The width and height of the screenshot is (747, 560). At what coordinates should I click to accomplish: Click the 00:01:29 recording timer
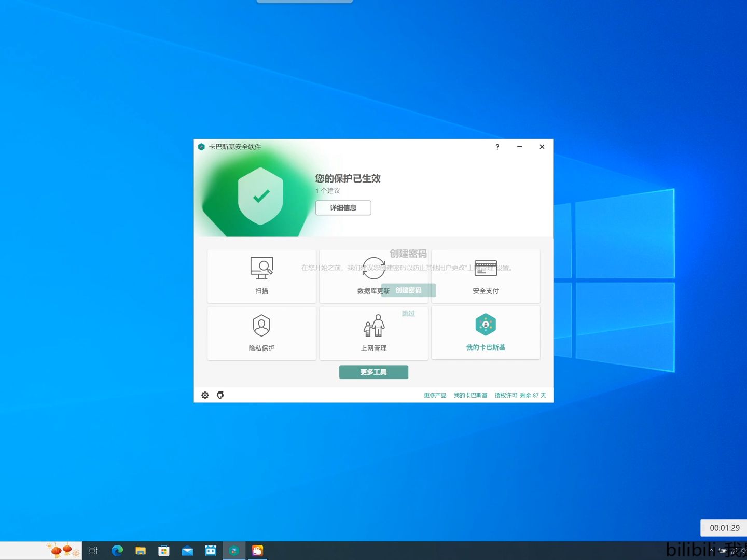(724, 528)
